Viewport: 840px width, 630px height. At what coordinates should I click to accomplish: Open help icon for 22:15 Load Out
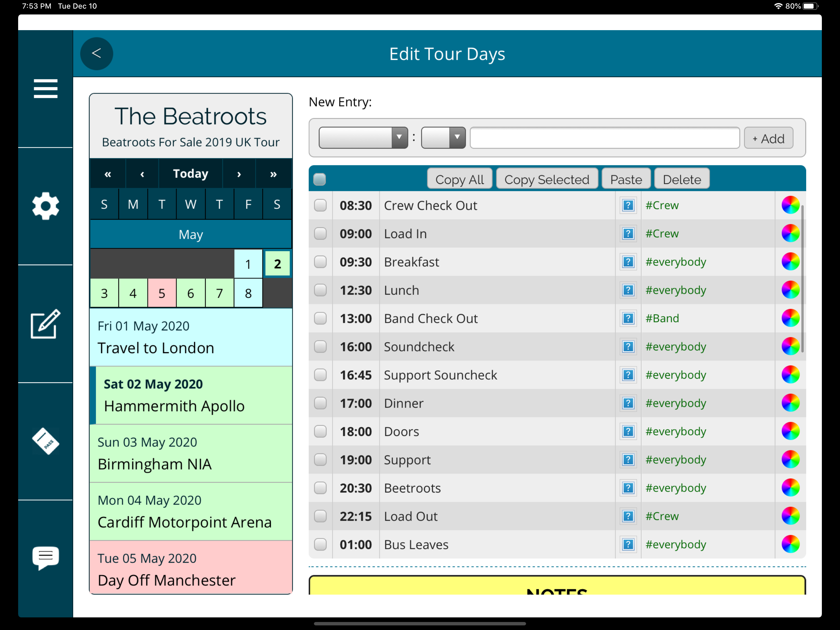pos(628,516)
